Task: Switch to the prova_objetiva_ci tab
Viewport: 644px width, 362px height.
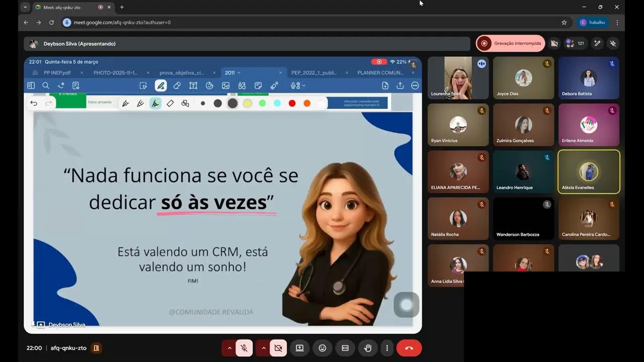Action: (182, 73)
